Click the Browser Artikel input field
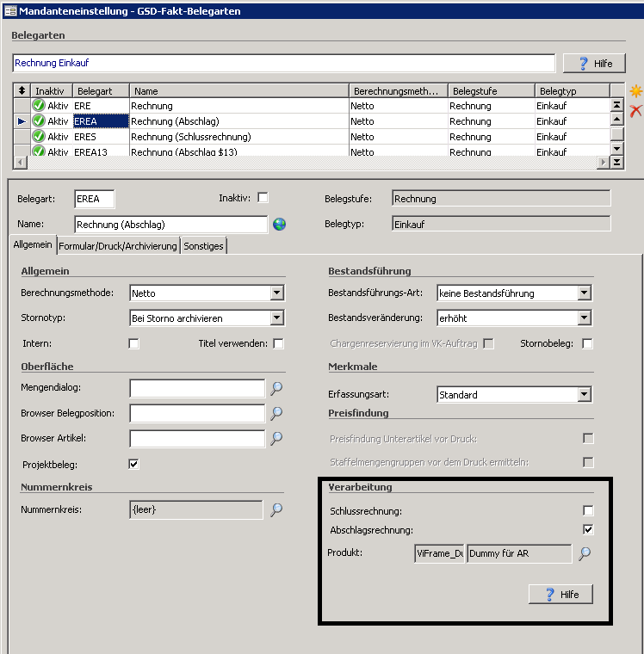644x654 pixels. [x=197, y=438]
